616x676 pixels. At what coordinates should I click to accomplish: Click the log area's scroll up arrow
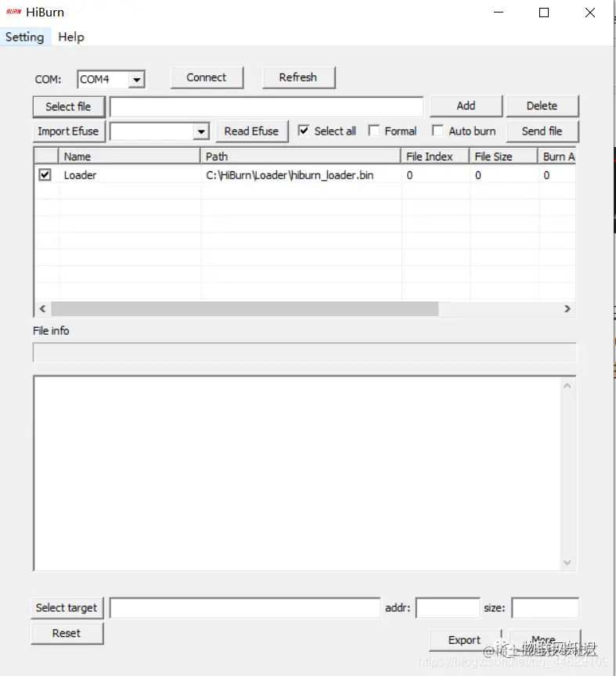567,386
